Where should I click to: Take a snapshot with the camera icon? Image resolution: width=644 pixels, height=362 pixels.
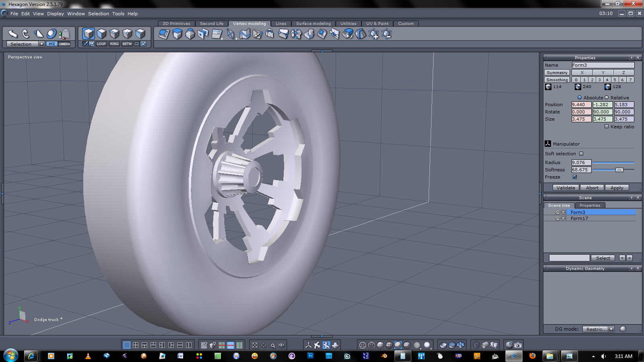[x=518, y=345]
